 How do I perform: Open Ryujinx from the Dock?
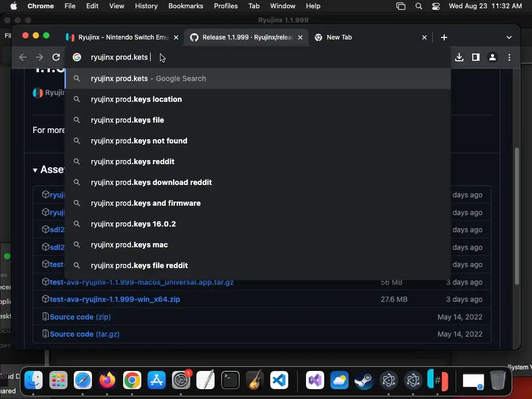[437, 380]
